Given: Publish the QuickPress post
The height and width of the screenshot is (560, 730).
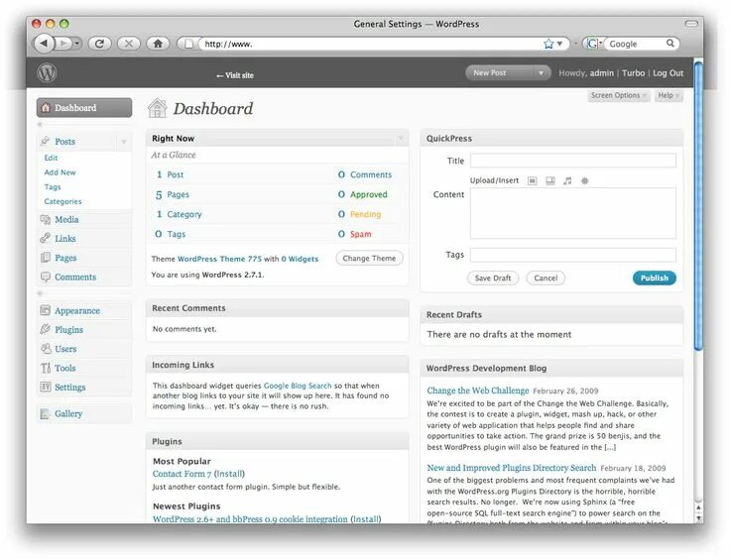Looking at the screenshot, I should pos(654,278).
